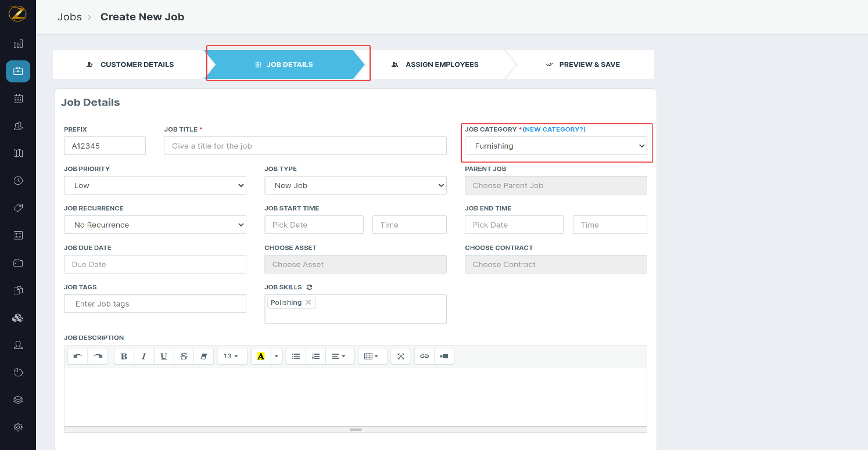The height and width of the screenshot is (450, 868).
Task: Open the stacked boxes inventory sidebar icon
Action: (18, 318)
